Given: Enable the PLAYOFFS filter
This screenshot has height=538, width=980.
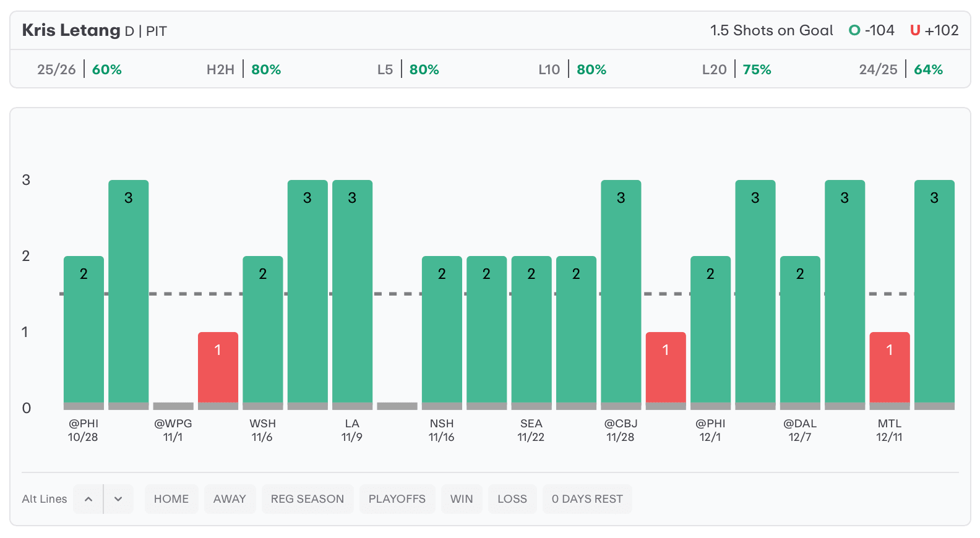Looking at the screenshot, I should pos(397,499).
